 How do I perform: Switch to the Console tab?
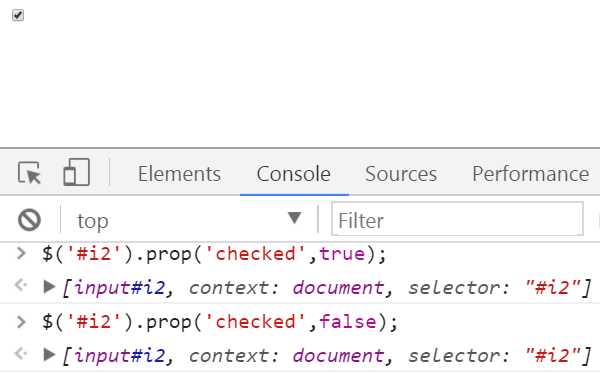coord(293,174)
